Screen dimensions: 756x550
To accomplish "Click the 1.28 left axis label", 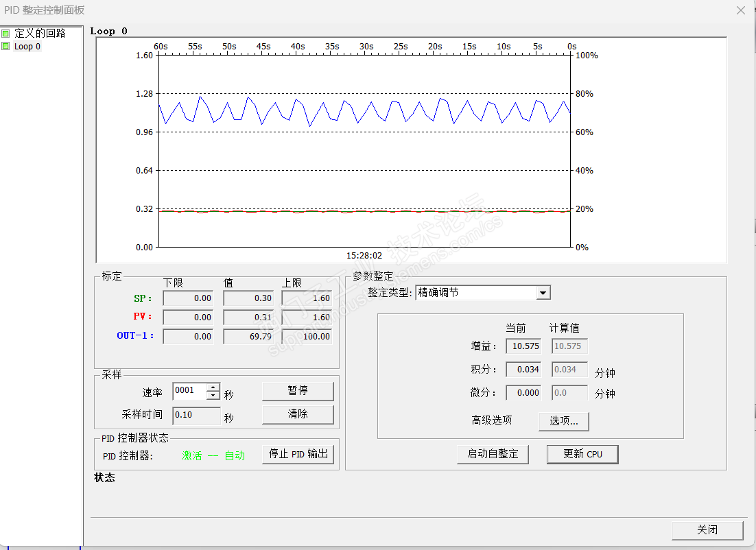I will coord(144,93).
